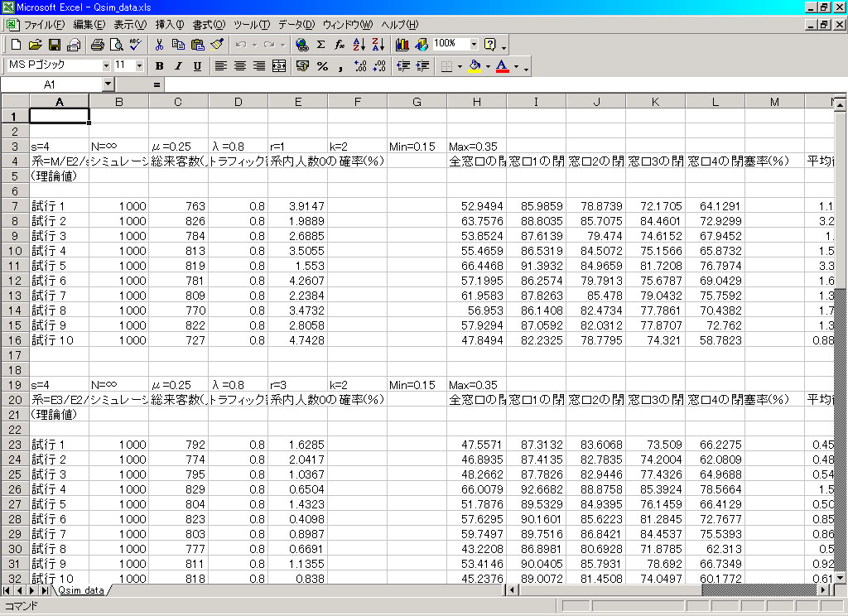Launch the Chart Wizard
The height and width of the screenshot is (616, 848).
click(x=403, y=44)
